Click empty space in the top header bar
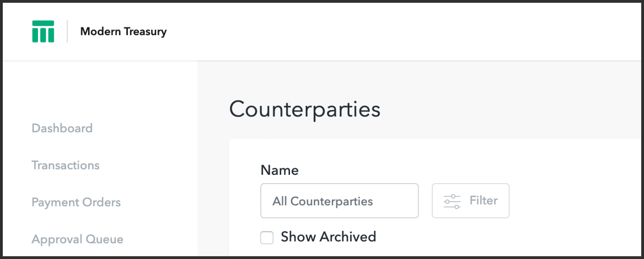Viewport: 644px width, 259px height. click(x=402, y=31)
